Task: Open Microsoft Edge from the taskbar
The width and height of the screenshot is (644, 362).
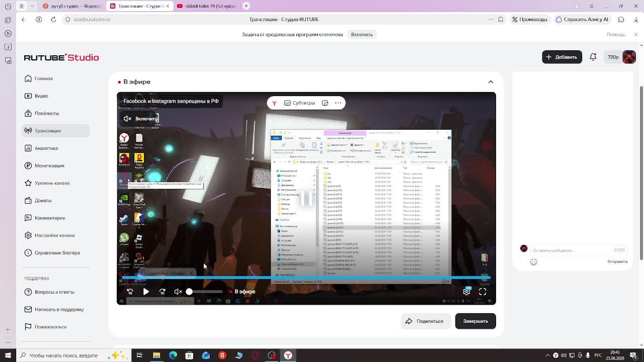Action: (x=173, y=355)
